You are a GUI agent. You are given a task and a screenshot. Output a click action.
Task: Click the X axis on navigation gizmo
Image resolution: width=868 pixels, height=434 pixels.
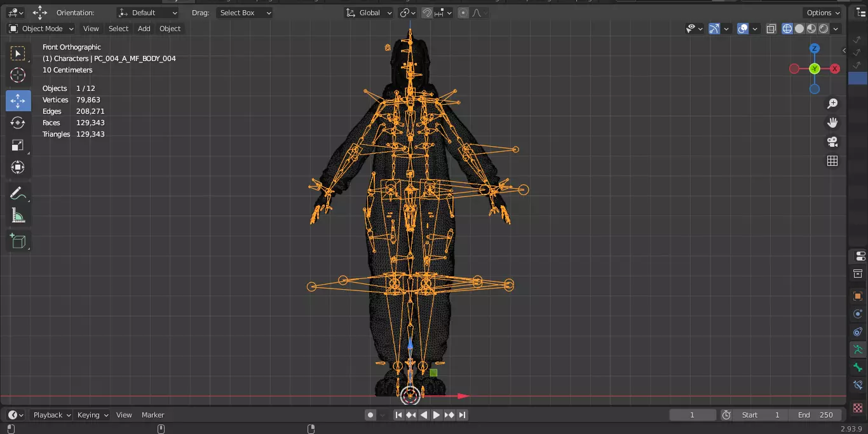click(x=835, y=69)
